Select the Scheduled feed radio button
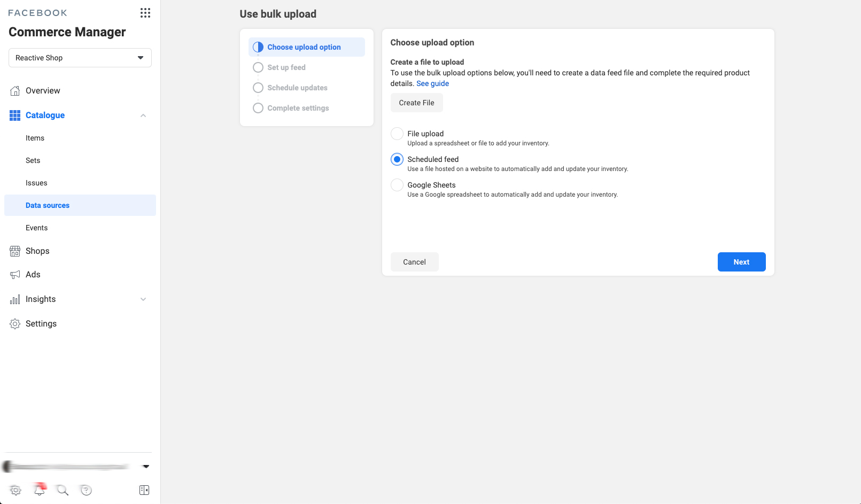861x504 pixels. pos(397,159)
